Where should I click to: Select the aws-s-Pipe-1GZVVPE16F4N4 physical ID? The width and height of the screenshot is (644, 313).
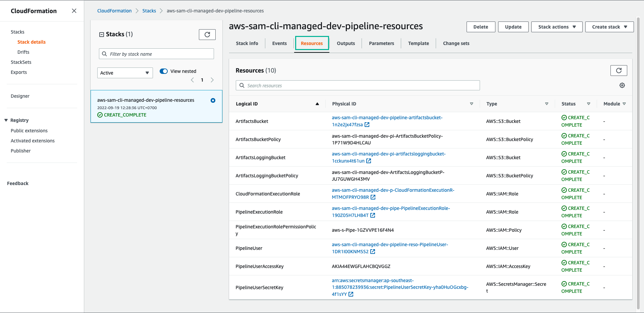363,230
